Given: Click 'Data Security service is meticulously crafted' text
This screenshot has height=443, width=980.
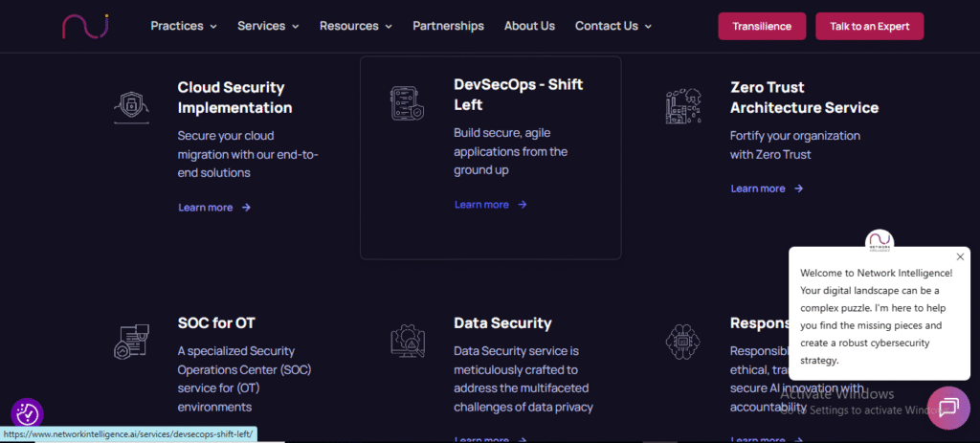Looking at the screenshot, I should pyautogui.click(x=522, y=379).
